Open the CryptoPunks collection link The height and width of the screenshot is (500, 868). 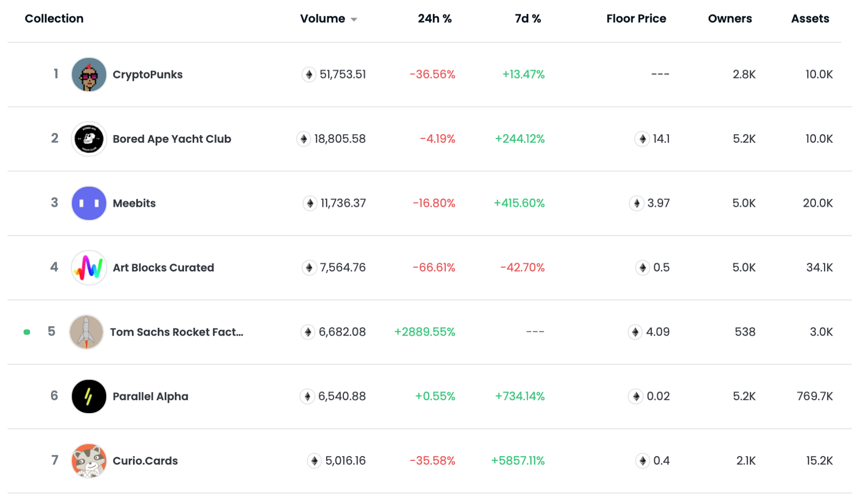click(x=147, y=74)
